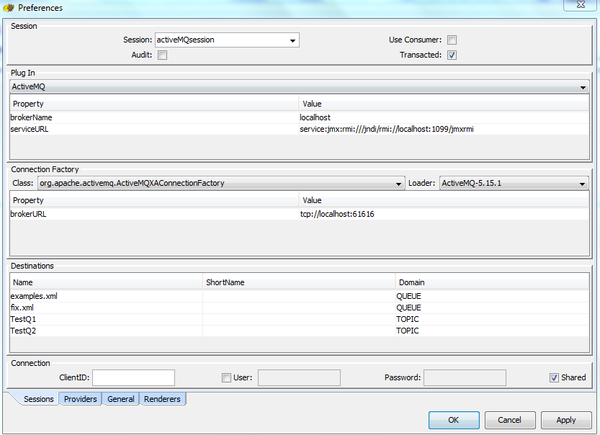Open the General tab

[121, 399]
